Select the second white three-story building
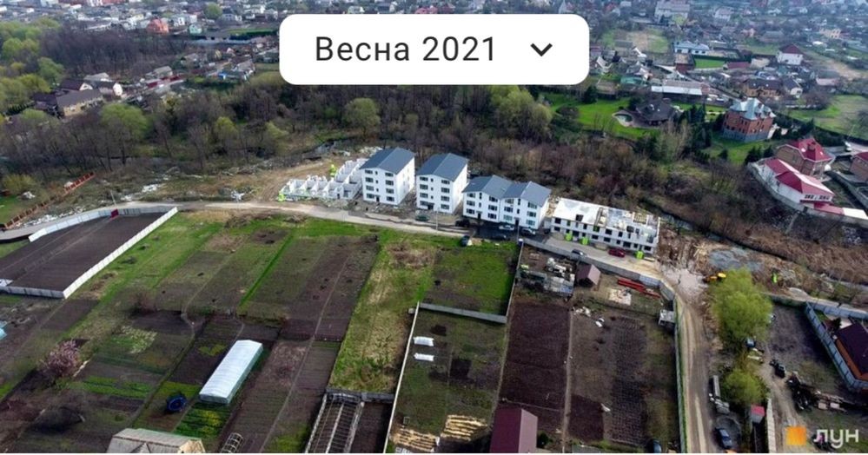Viewport: 868px width, 455px height. point(441,182)
